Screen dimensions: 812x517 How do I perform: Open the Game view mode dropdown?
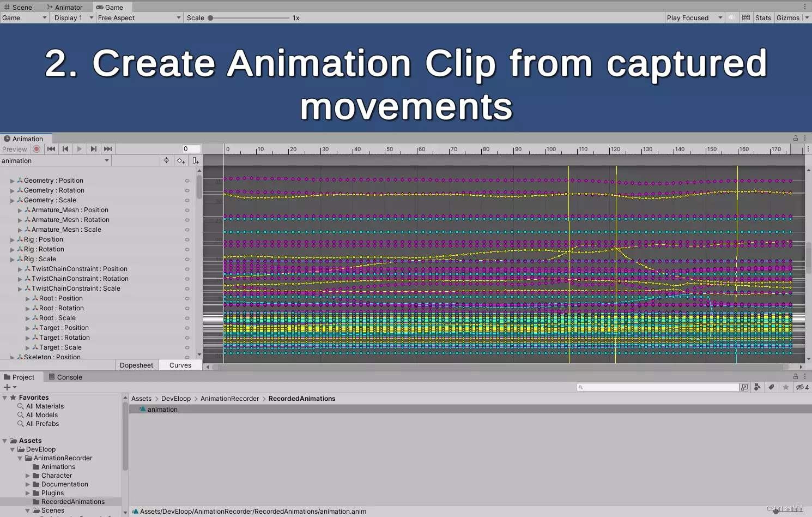(25, 17)
